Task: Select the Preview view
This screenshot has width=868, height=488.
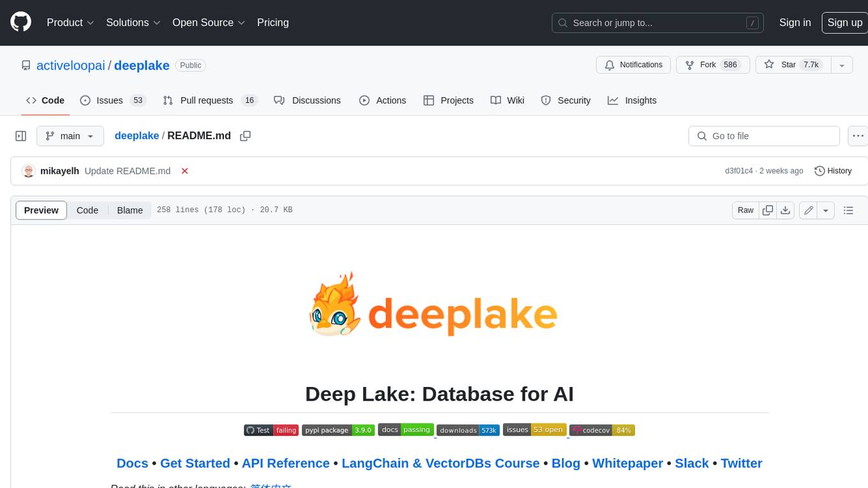Action: 41,210
